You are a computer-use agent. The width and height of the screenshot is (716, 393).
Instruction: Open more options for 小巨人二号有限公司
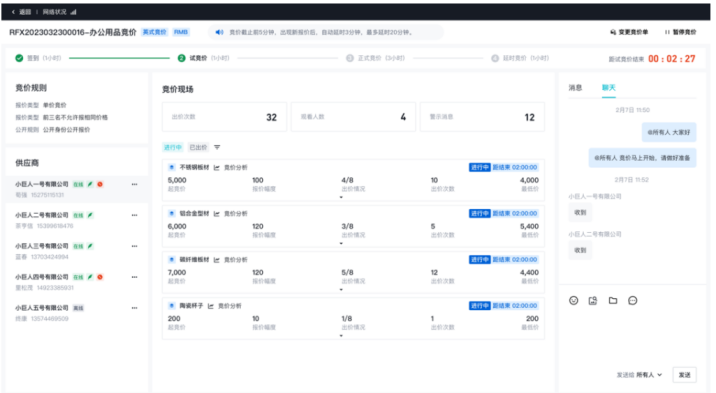134,215
